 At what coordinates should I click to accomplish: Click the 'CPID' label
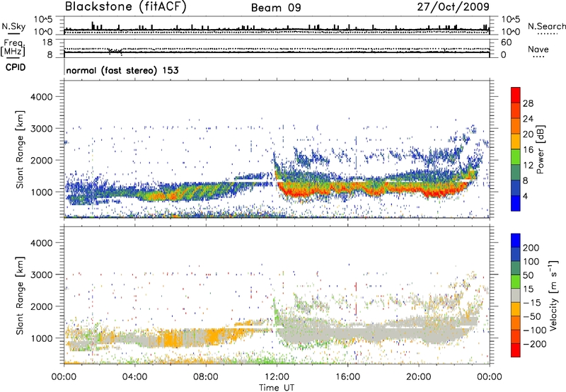click(x=16, y=67)
